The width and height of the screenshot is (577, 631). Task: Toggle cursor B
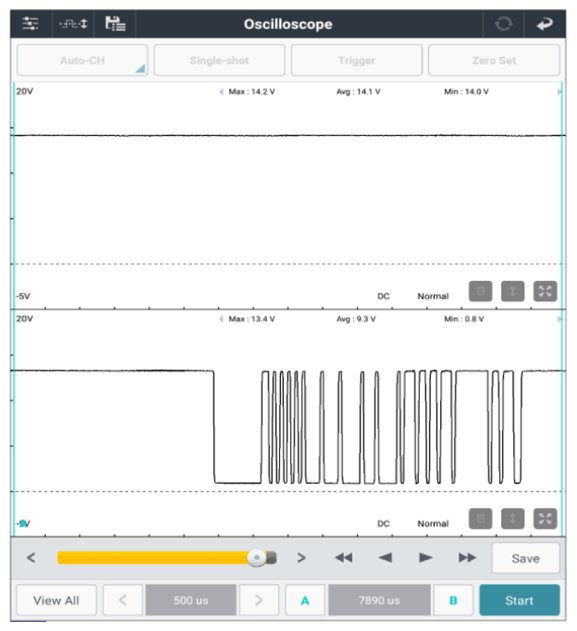point(453,600)
